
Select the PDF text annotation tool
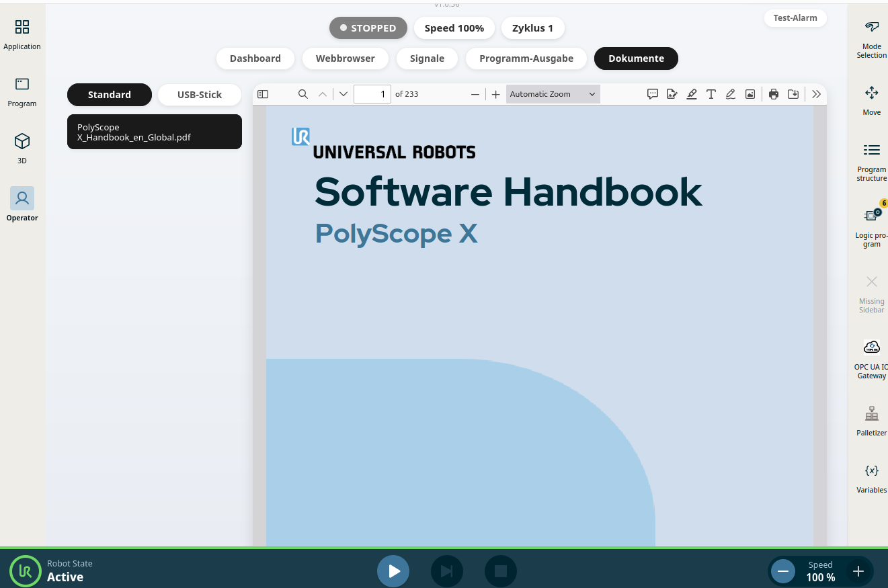(x=711, y=94)
